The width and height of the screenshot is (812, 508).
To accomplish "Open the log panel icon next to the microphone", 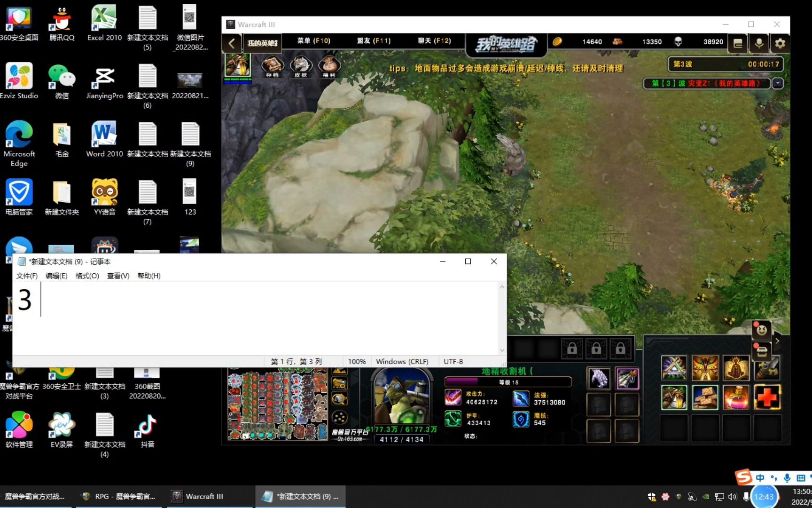I will [738, 43].
